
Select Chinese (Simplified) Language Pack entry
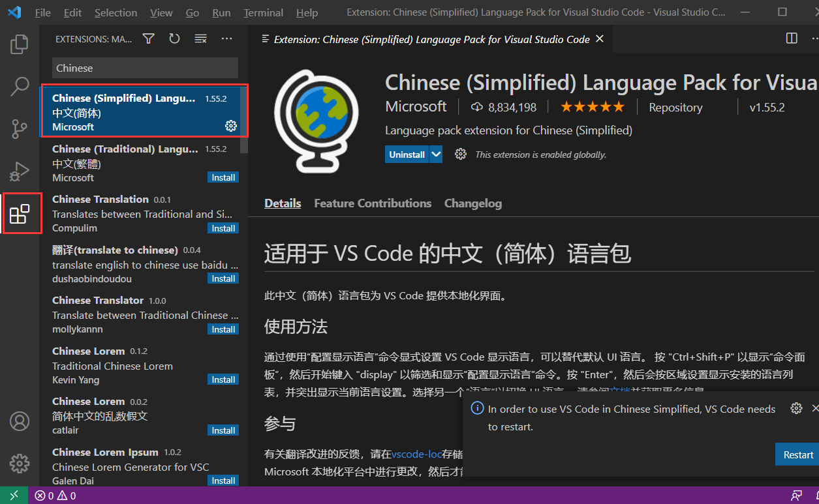click(145, 111)
